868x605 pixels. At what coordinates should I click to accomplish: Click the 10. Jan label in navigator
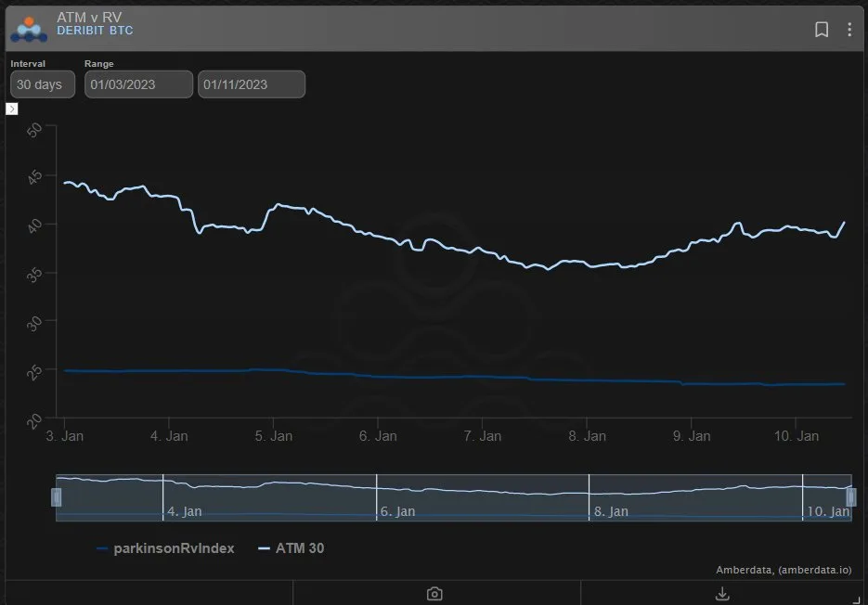[x=828, y=511]
